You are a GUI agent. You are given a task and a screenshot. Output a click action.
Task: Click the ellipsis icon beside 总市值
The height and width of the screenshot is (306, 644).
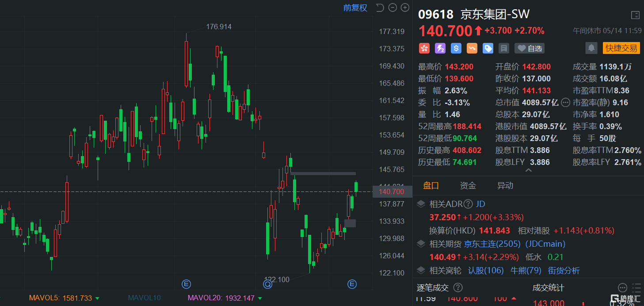[565, 103]
